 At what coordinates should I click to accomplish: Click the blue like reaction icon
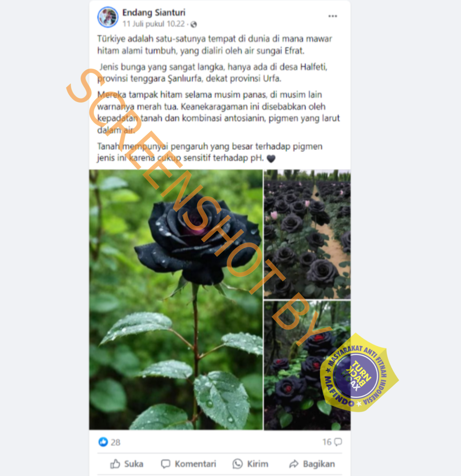[103, 442]
